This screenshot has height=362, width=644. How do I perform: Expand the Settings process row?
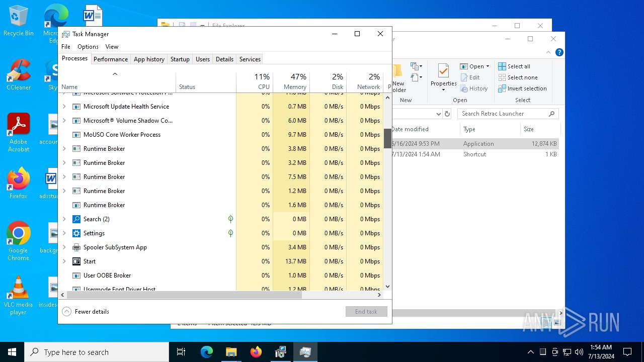(x=64, y=233)
